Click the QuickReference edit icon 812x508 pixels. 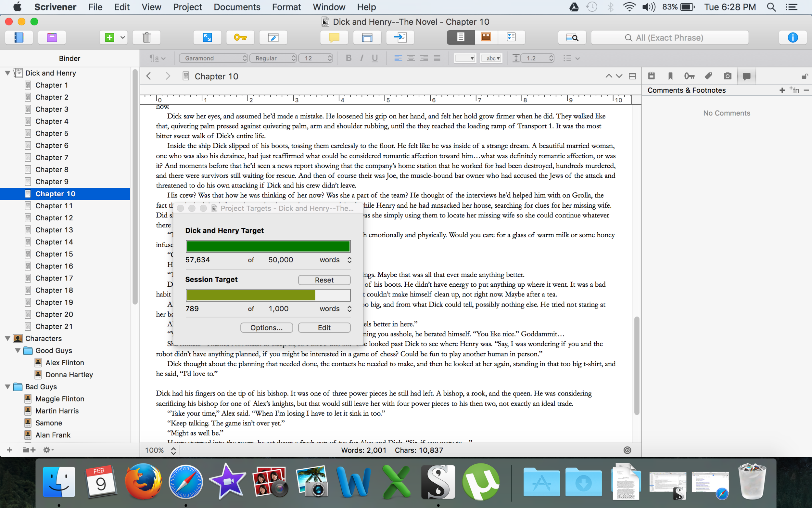[273, 37]
